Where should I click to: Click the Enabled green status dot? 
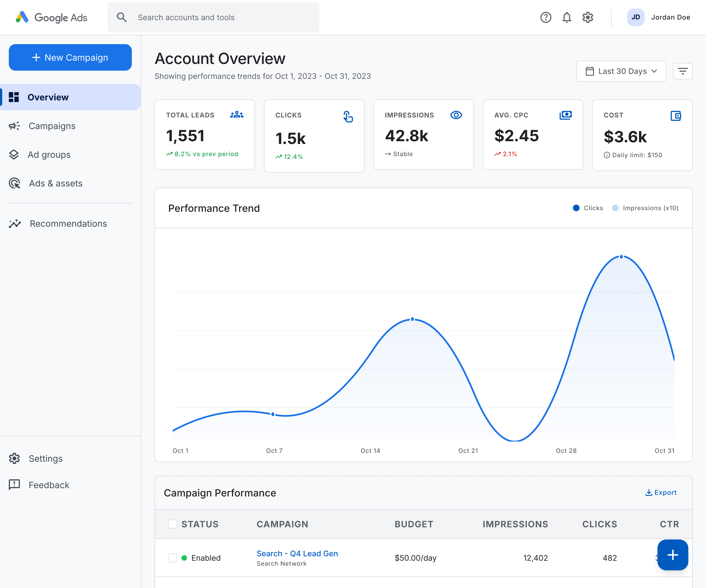[x=184, y=558]
